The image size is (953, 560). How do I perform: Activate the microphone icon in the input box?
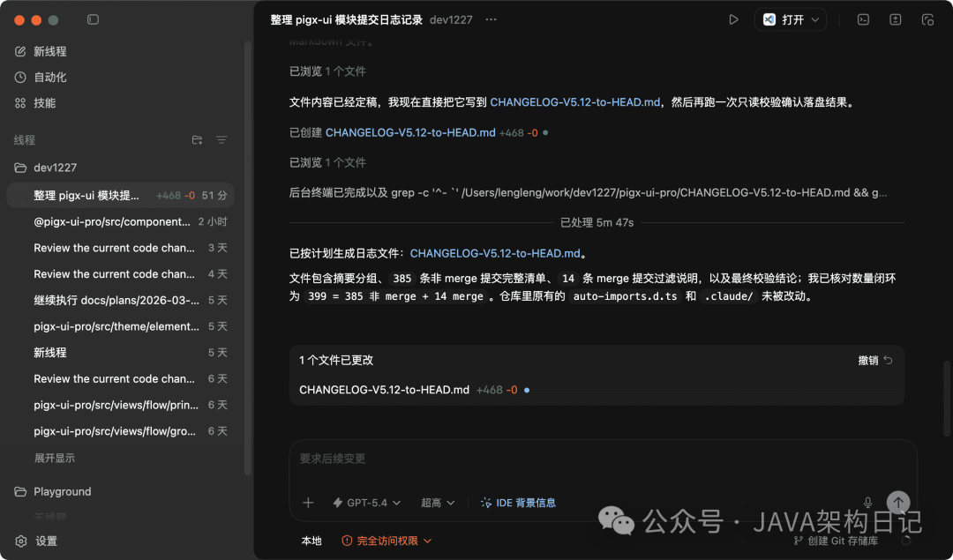[867, 502]
